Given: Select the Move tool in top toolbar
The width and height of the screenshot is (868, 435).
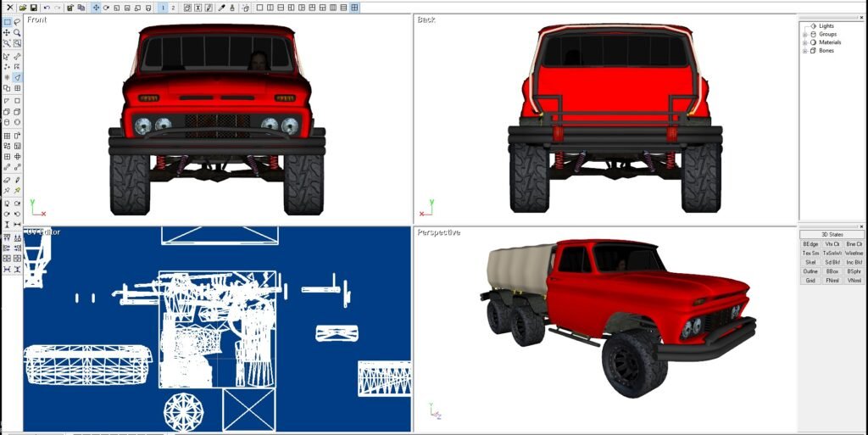Looking at the screenshot, I should point(94,8).
